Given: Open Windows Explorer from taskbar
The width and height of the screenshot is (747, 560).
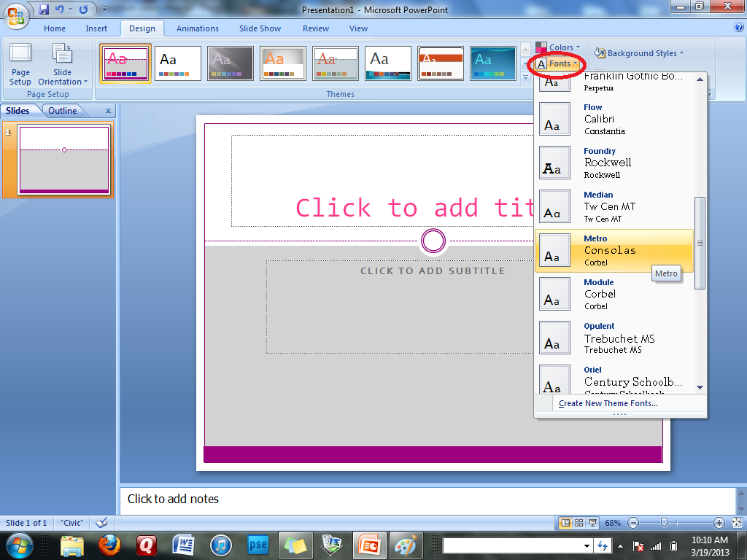Looking at the screenshot, I should (x=72, y=545).
